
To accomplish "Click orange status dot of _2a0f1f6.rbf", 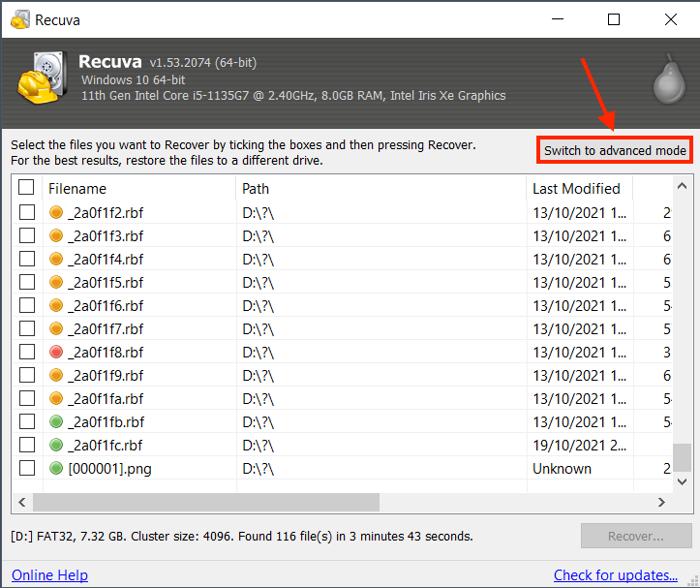I will [x=56, y=305].
